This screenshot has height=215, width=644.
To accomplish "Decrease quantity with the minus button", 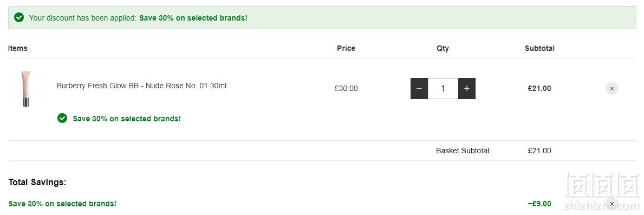I will pyautogui.click(x=419, y=89).
